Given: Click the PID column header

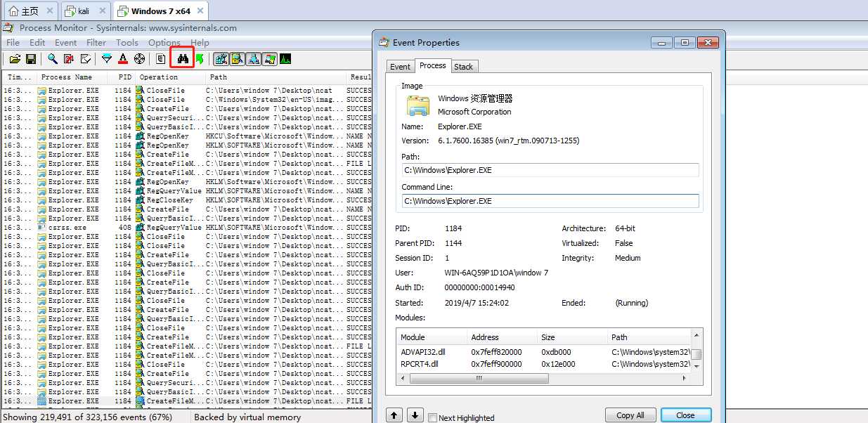Looking at the screenshot, I should click(x=122, y=77).
